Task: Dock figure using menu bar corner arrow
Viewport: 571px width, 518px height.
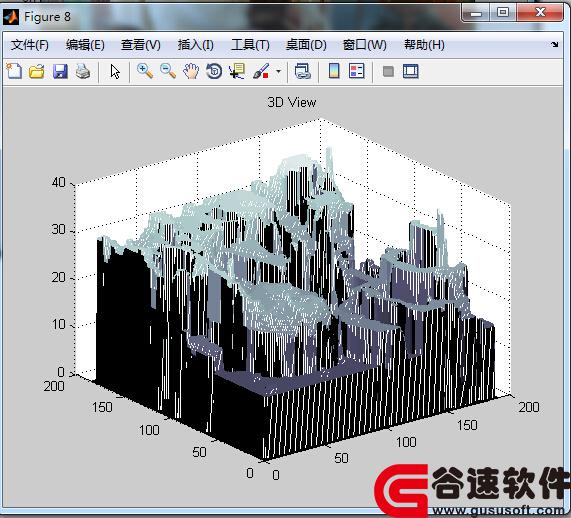Action: (x=554, y=44)
